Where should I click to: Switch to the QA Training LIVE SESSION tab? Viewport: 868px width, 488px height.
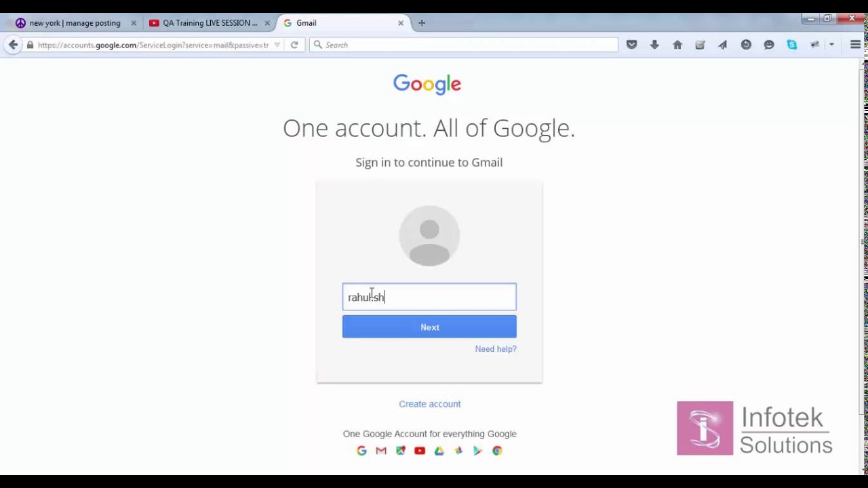tap(210, 23)
